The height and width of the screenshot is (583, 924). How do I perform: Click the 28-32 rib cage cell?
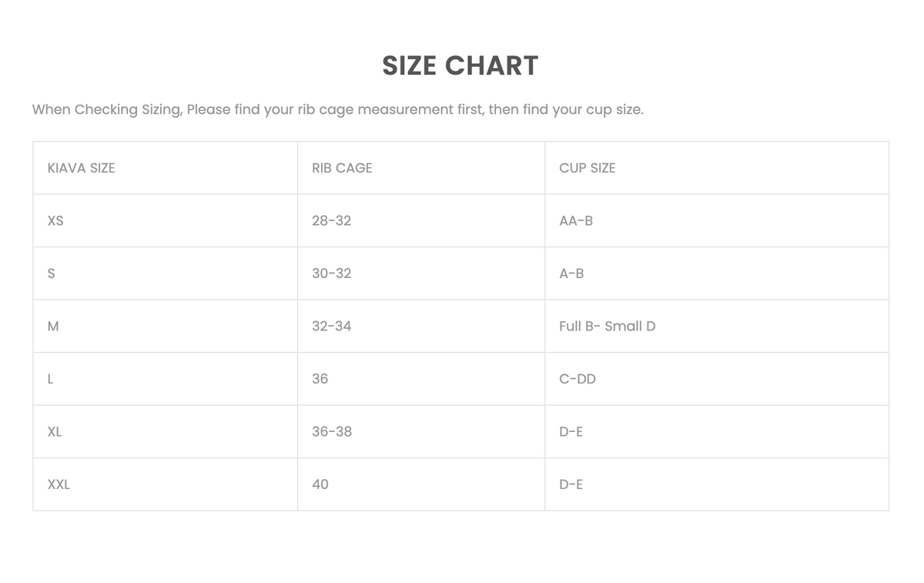point(331,221)
